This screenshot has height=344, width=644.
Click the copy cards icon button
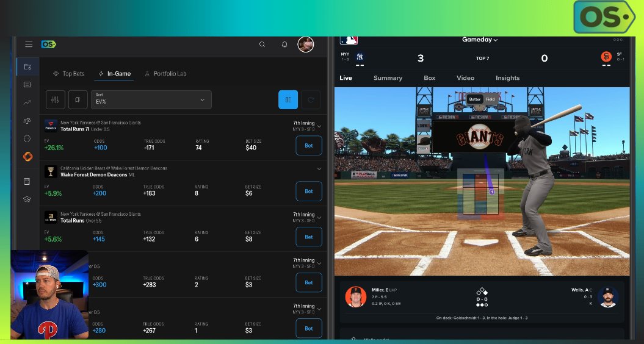click(x=78, y=100)
